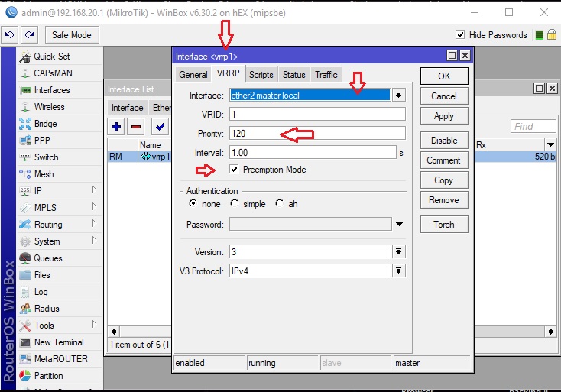The width and height of the screenshot is (561, 392).
Task: Open the IP menu icon
Action: [x=25, y=191]
